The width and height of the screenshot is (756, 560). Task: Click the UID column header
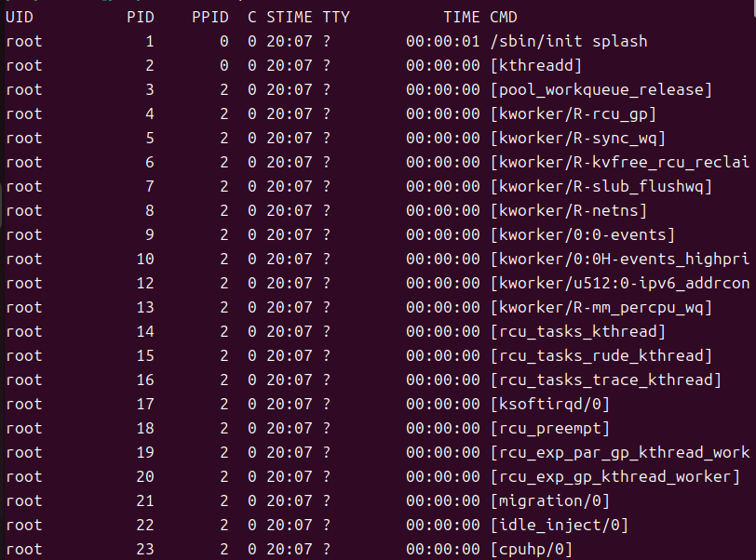[x=20, y=17]
